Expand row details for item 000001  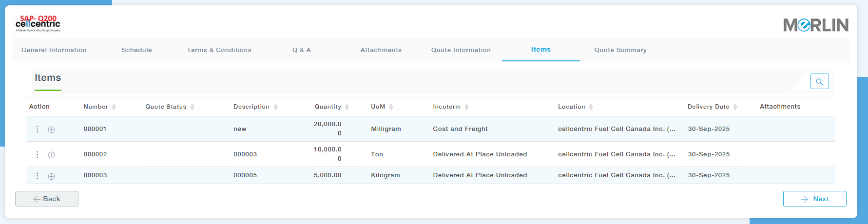click(51, 130)
